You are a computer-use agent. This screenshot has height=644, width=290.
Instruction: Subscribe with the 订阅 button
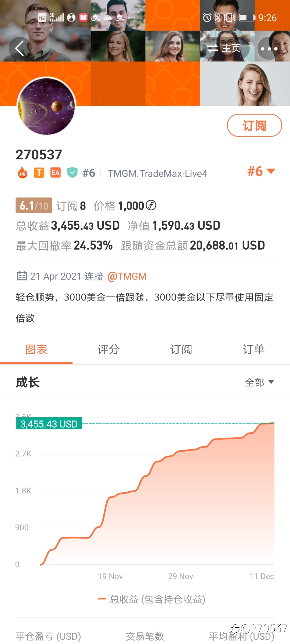(x=254, y=125)
